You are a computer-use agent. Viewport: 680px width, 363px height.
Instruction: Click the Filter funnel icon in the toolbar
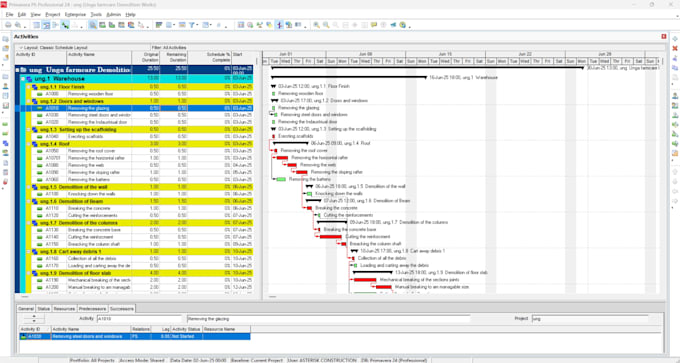pyautogui.click(x=191, y=25)
